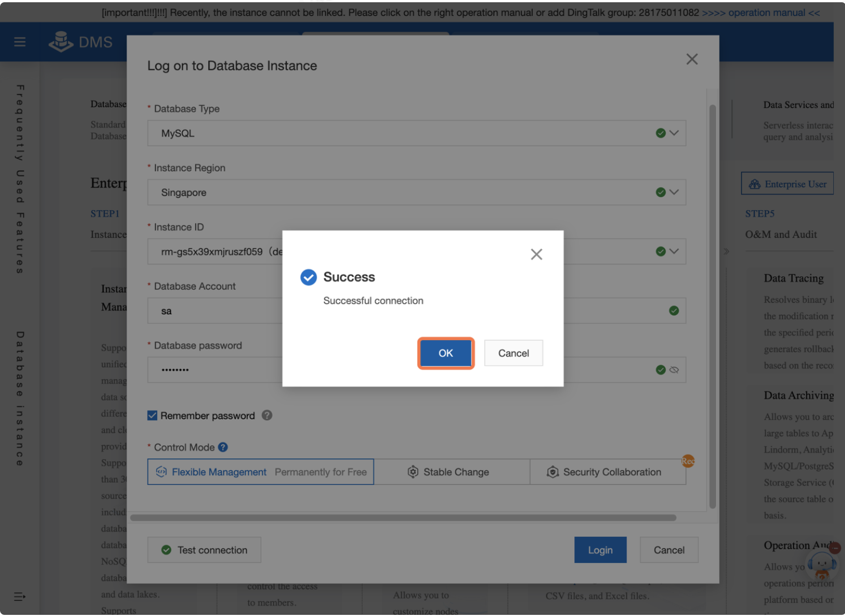Open the chat assistant robot icon

(823, 565)
